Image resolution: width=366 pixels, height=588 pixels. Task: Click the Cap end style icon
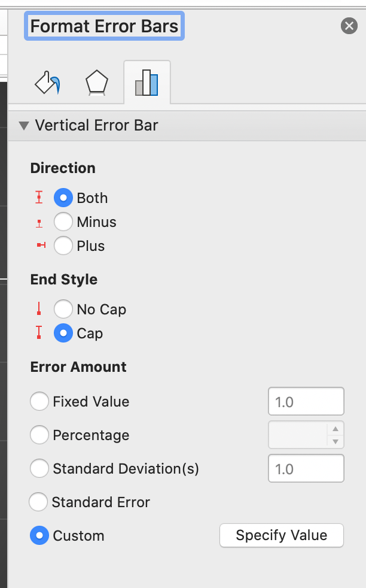[x=39, y=333]
